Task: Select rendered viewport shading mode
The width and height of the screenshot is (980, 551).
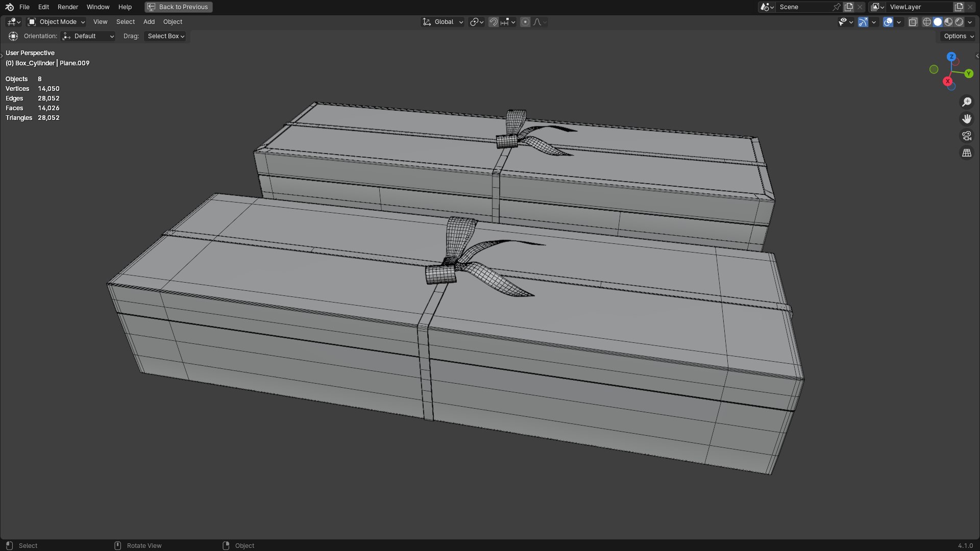Action: (x=959, y=22)
